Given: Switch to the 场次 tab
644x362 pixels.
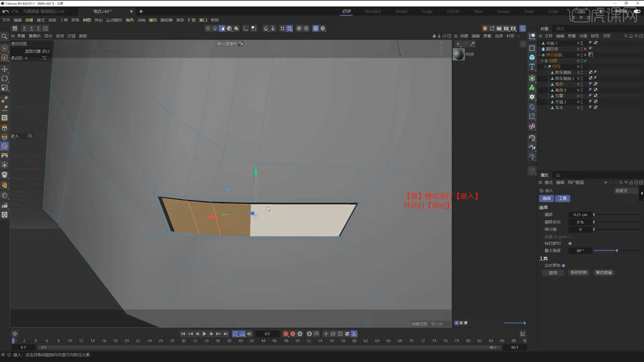Looking at the screenshot, I should pyautogui.click(x=560, y=29).
